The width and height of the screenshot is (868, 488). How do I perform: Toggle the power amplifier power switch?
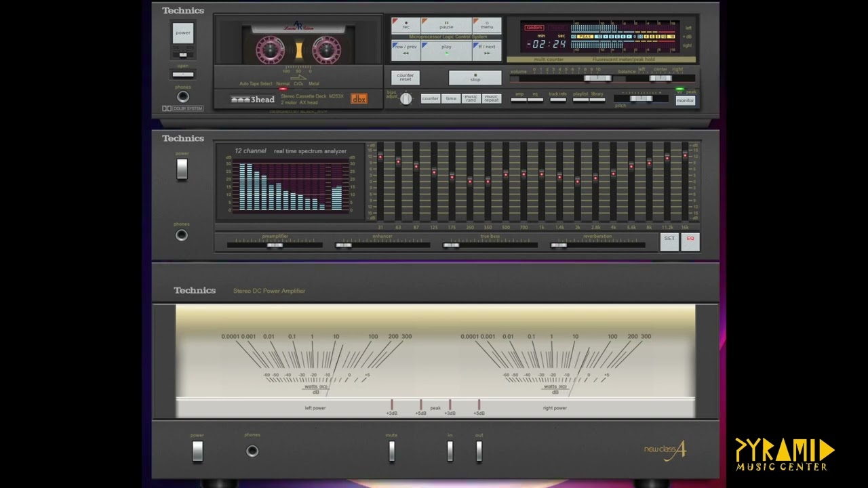pos(197,451)
